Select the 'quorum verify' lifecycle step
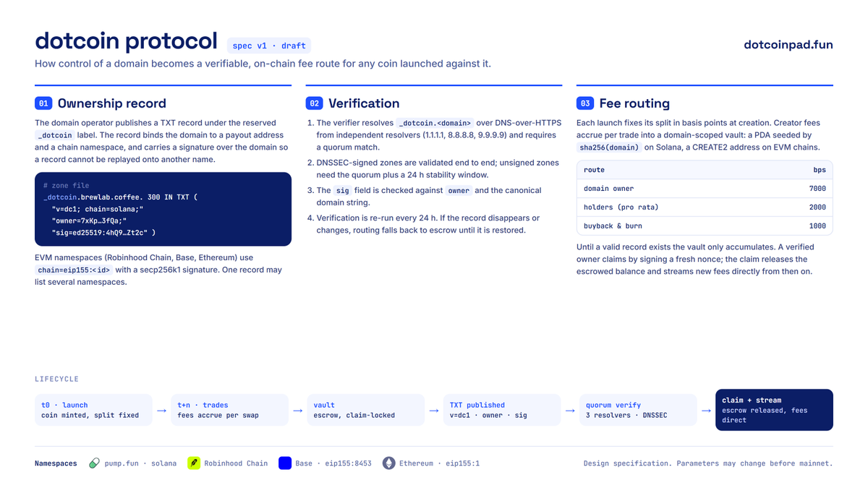 coord(637,410)
